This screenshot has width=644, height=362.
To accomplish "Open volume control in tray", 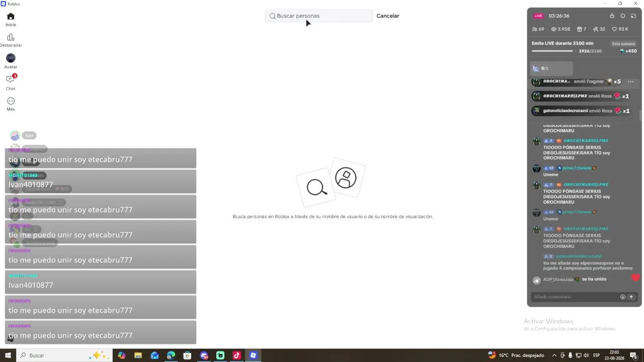I will 586,355.
